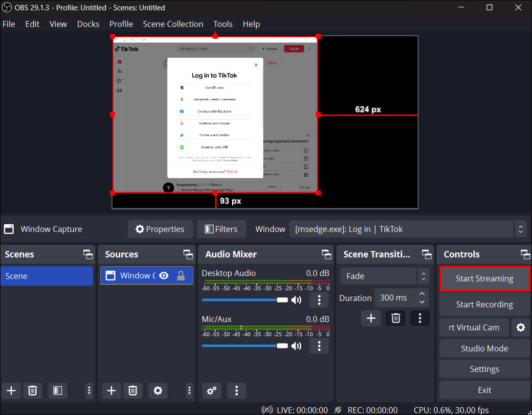Add a new source
Image resolution: width=532 pixels, height=415 pixels.
point(111,391)
